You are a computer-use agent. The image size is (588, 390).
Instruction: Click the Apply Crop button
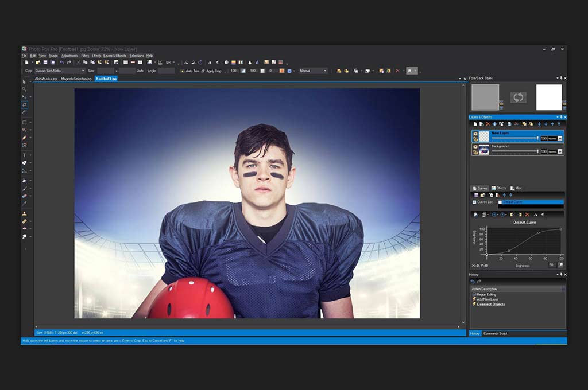click(x=211, y=71)
